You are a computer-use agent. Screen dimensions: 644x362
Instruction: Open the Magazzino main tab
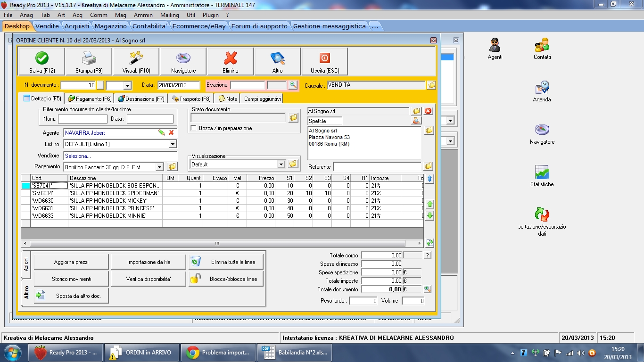tap(110, 26)
